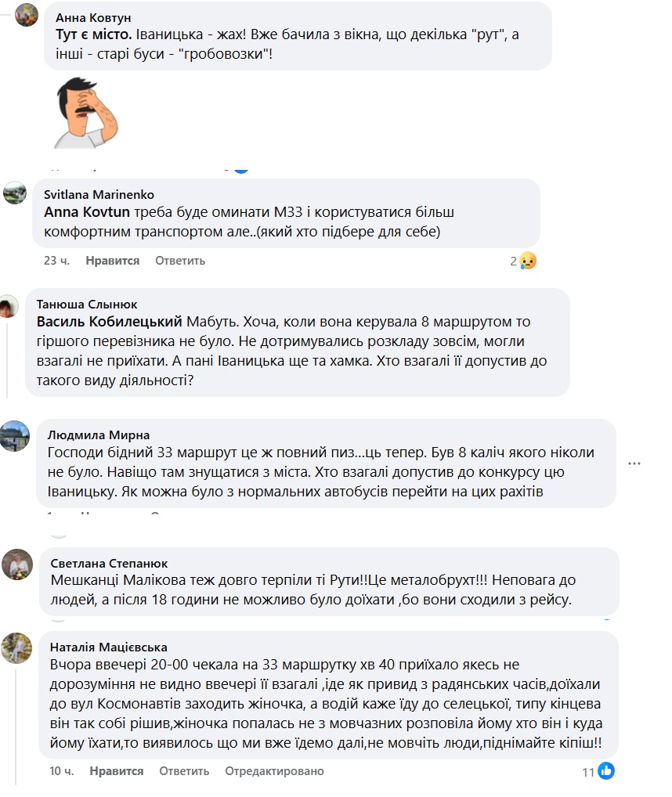Open Людмила Мирна's avatar thumbnail
The height and width of the screenshot is (797, 672).
[x=16, y=437]
